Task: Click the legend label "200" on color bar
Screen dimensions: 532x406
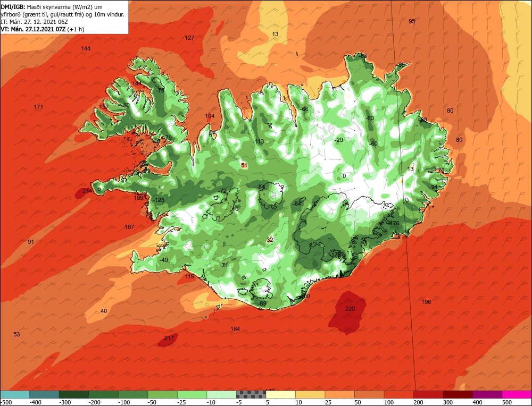Action: [418, 402]
